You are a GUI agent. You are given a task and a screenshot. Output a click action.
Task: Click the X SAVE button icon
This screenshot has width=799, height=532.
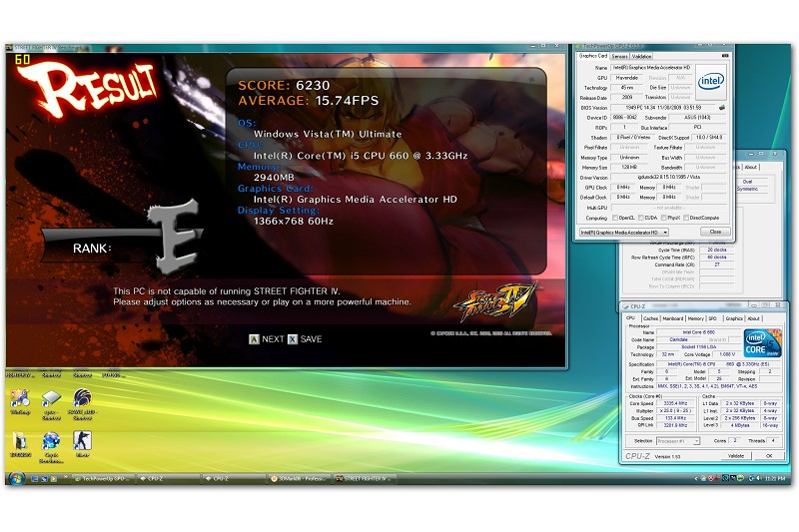[x=293, y=339]
